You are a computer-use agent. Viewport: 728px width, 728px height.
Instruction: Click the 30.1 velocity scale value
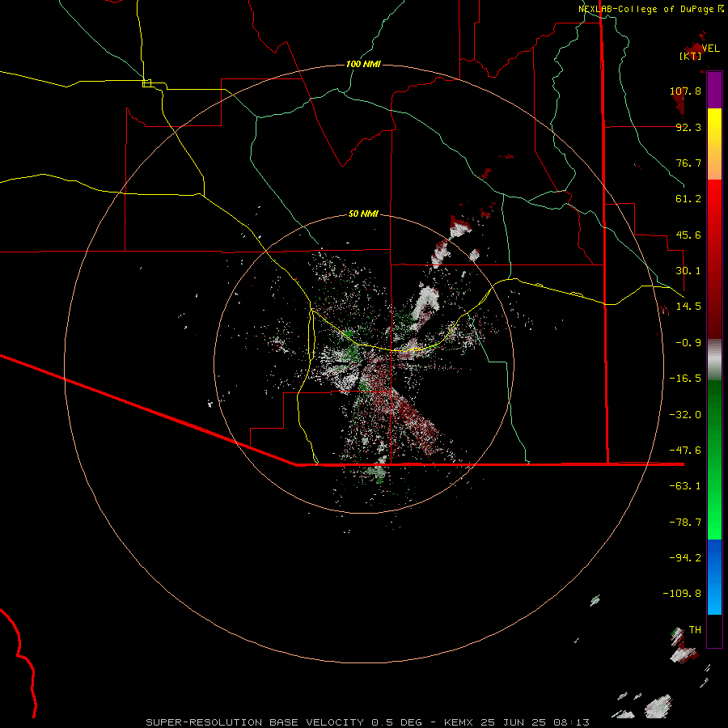(688, 271)
